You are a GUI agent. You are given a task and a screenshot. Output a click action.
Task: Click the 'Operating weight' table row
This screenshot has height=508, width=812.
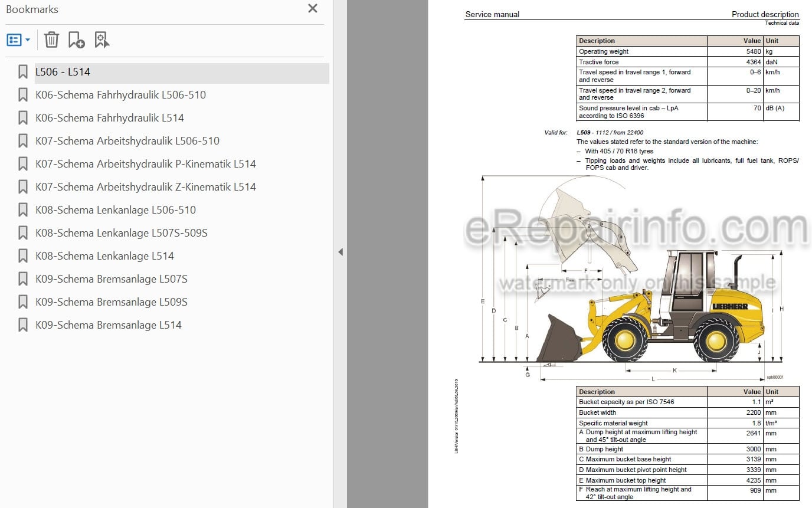coord(687,51)
